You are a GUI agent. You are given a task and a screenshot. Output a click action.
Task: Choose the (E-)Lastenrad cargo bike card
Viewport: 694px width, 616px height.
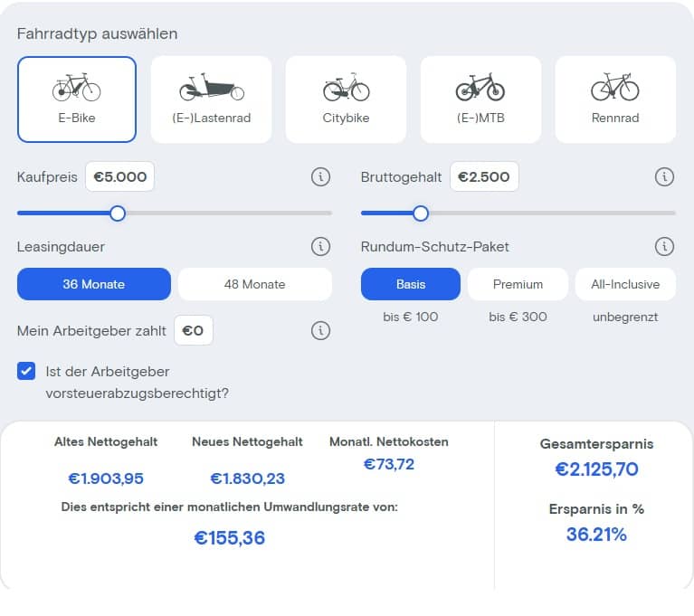coord(211,100)
